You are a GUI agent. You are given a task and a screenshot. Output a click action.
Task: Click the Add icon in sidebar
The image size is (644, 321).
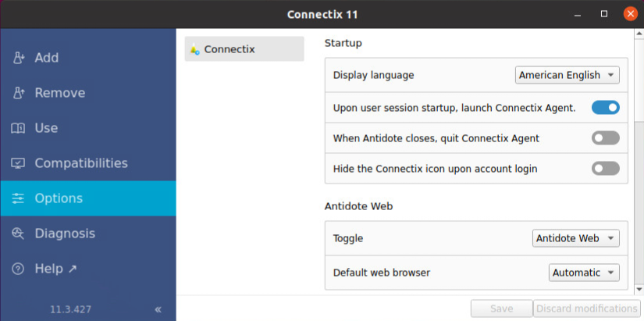click(19, 58)
